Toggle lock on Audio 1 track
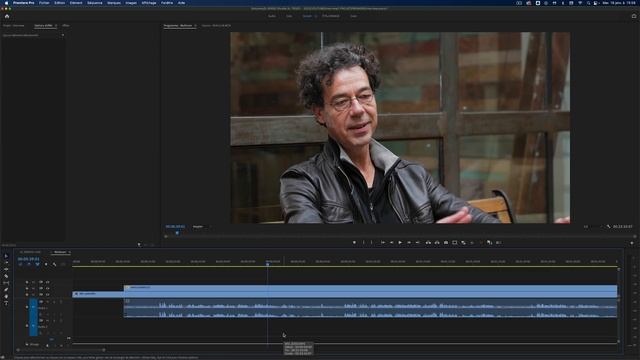The height and width of the screenshot is (360, 640). pyautogui.click(x=27, y=307)
